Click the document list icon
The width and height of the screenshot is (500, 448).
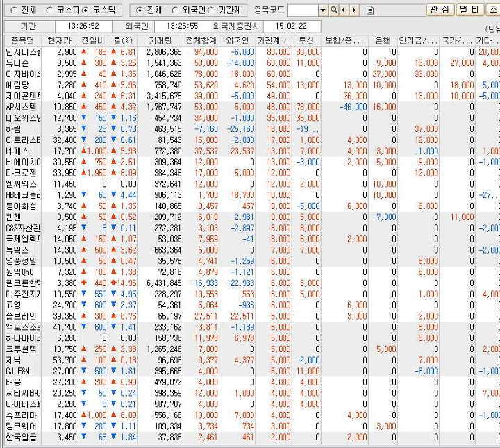(x=370, y=10)
